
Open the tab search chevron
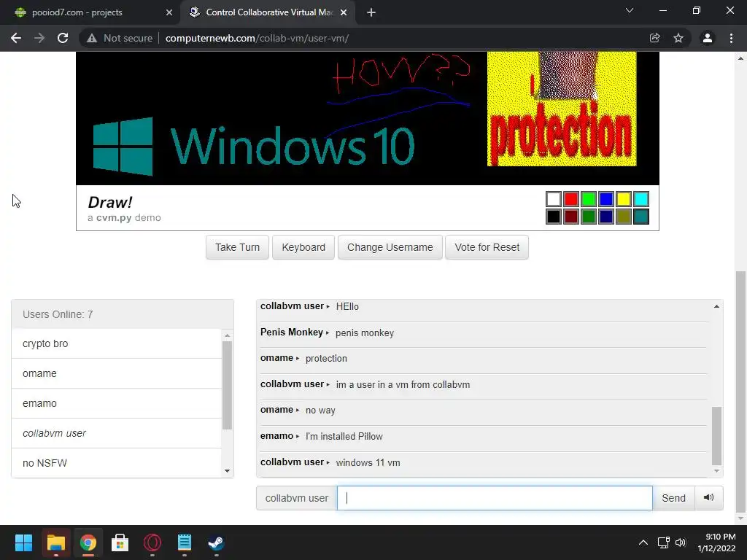tap(630, 10)
